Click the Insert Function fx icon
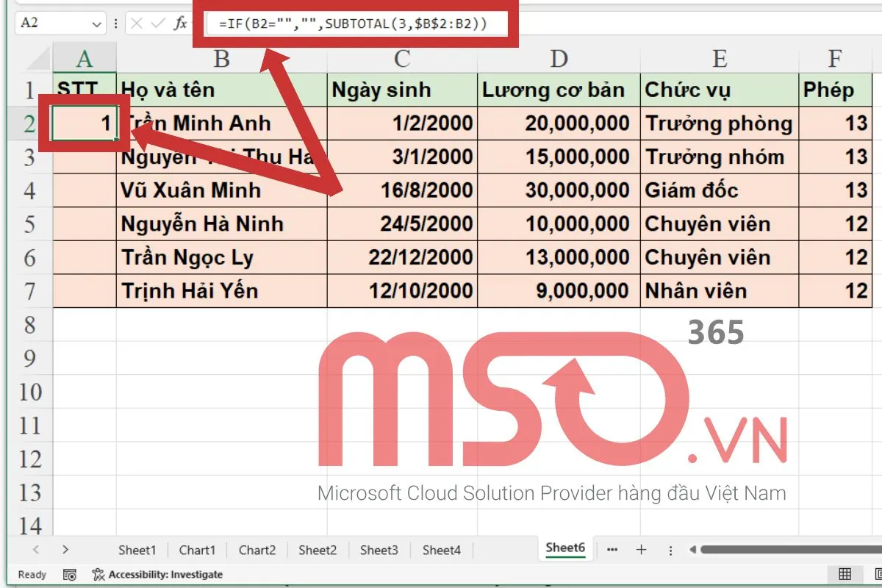 tap(181, 23)
